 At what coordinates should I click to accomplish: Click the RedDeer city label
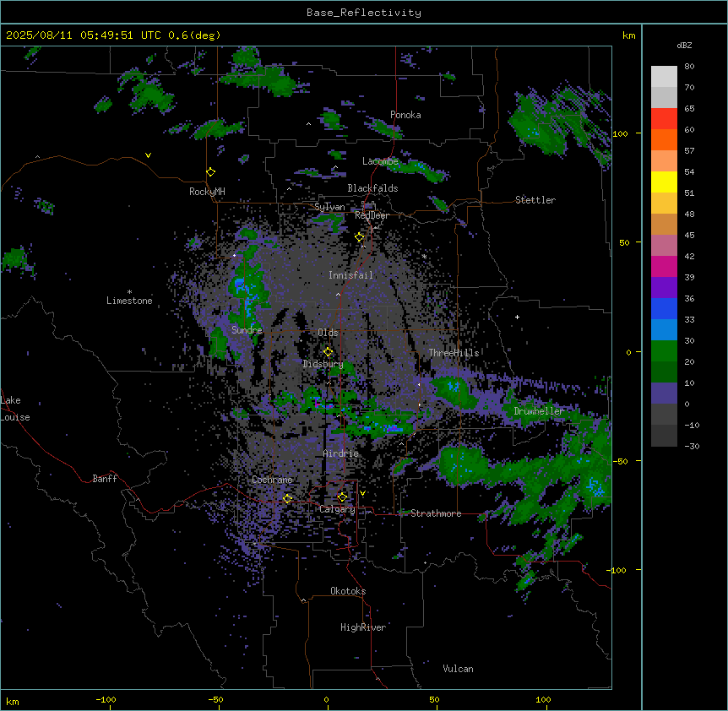[372, 215]
